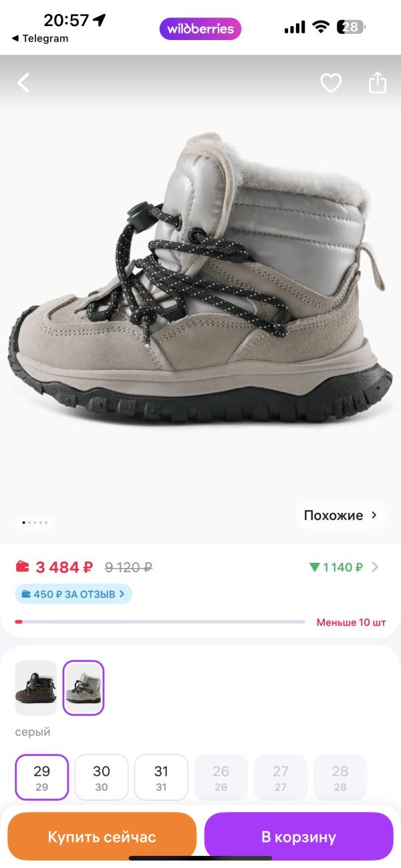Screen dimensions: 401x868
Task: Add to cart with В корзину
Action: pyautogui.click(x=299, y=837)
